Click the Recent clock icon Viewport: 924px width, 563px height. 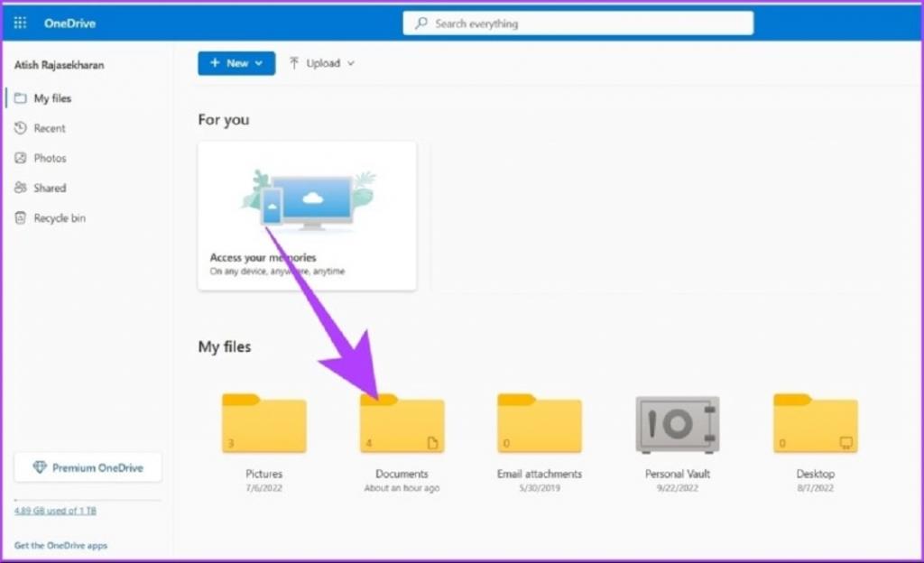pyautogui.click(x=21, y=128)
